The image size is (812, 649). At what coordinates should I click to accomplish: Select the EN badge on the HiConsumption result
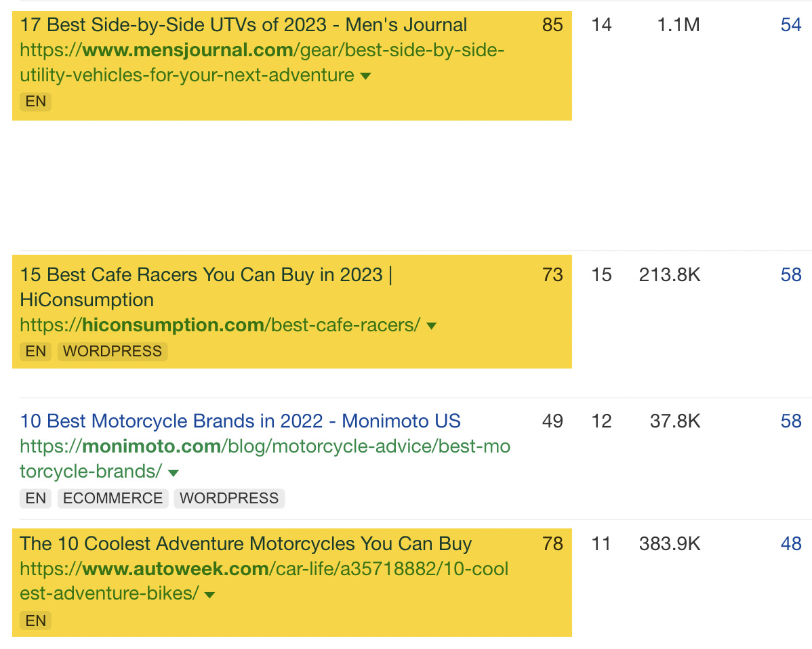(35, 351)
